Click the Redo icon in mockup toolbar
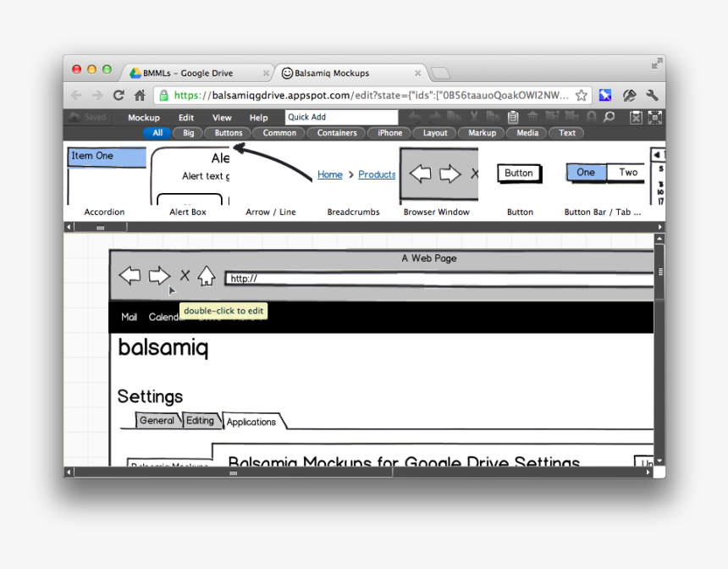Viewport: 728px width, 569px height. (434, 117)
